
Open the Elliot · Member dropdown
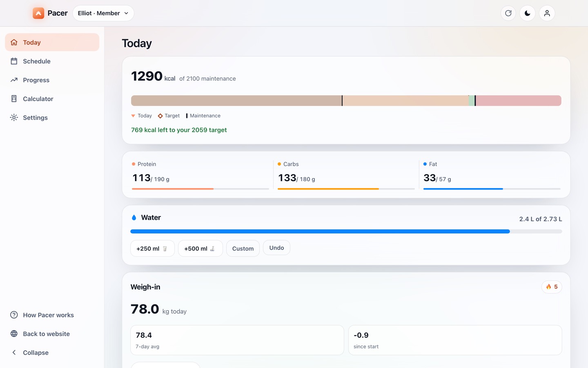point(103,13)
